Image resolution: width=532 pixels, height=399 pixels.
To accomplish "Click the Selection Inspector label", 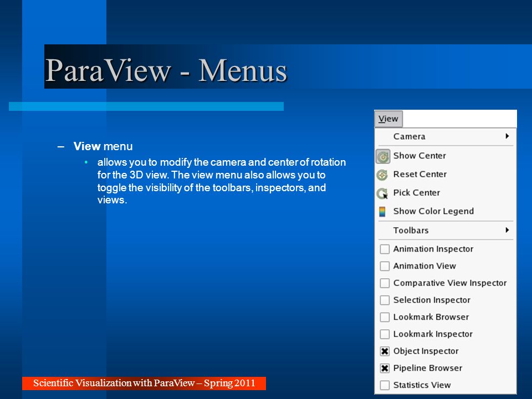I will pyautogui.click(x=432, y=300).
